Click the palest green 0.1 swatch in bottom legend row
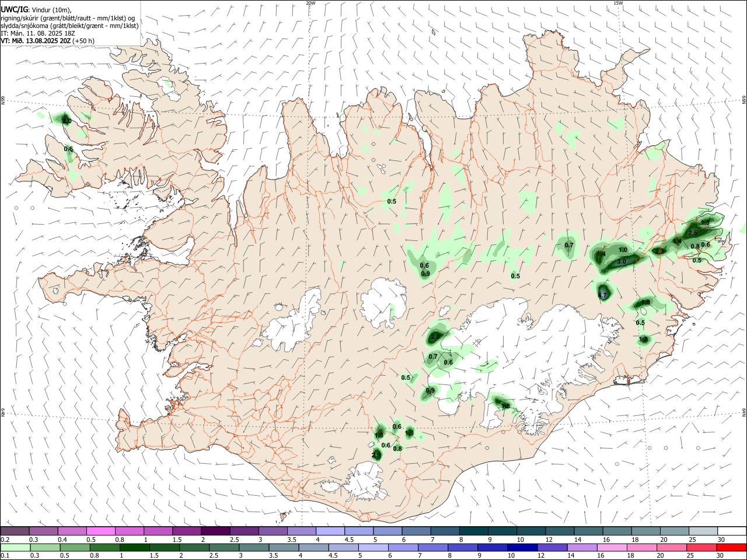Image resolution: width=747 pixels, height=560 pixels. (16, 548)
